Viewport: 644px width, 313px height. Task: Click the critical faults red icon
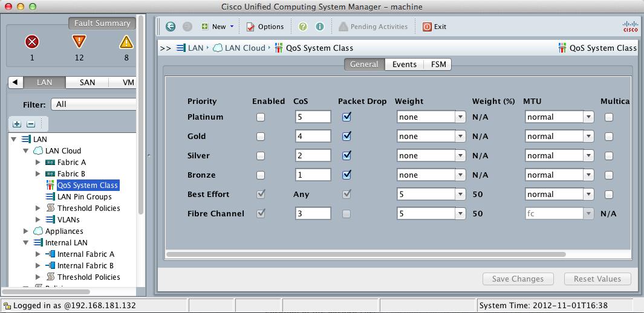(32, 42)
